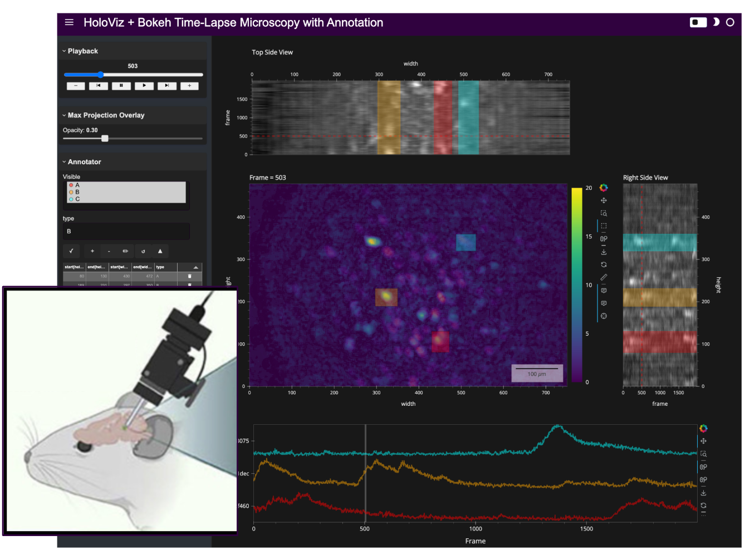
Task: Activate the Box Zoom tool on the image plot
Action: [x=604, y=213]
